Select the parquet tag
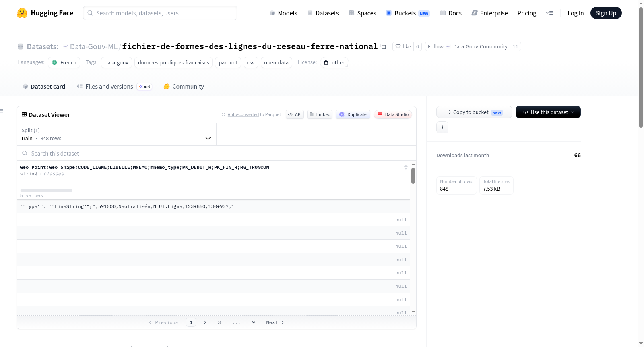The height and width of the screenshot is (347, 644). pos(228,62)
